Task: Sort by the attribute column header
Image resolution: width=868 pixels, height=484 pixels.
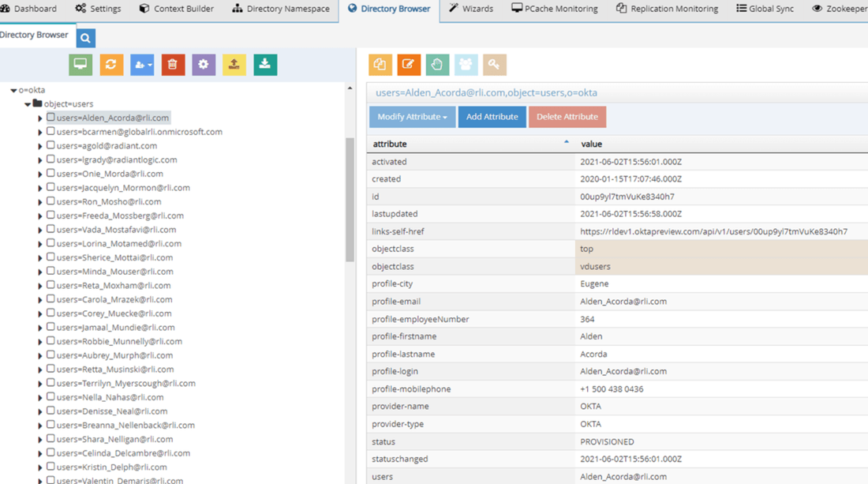Action: click(470, 144)
